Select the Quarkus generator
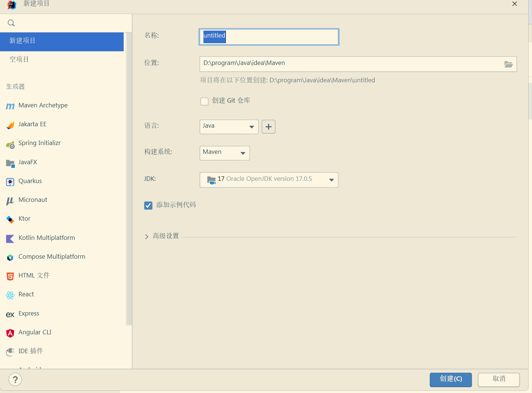Image resolution: width=532 pixels, height=393 pixels. (30, 181)
